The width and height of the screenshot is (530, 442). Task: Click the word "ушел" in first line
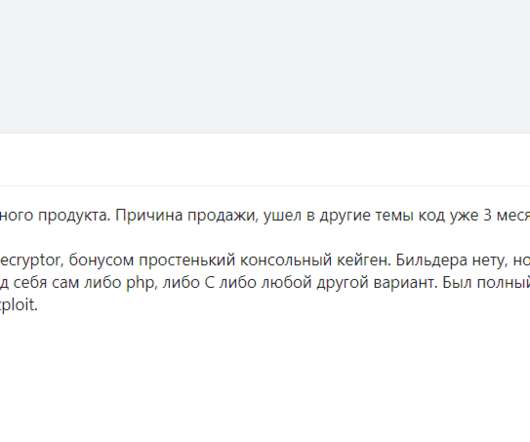pyautogui.click(x=282, y=216)
